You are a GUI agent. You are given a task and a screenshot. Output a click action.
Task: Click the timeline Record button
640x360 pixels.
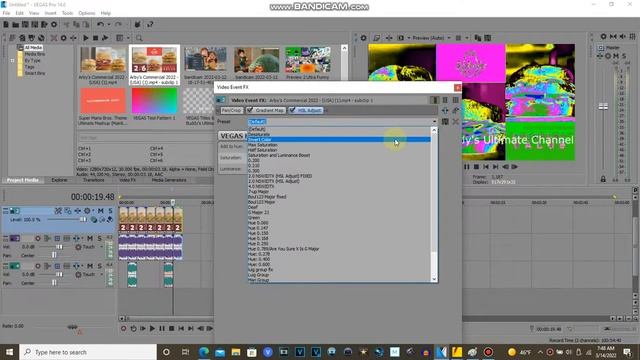123,329
